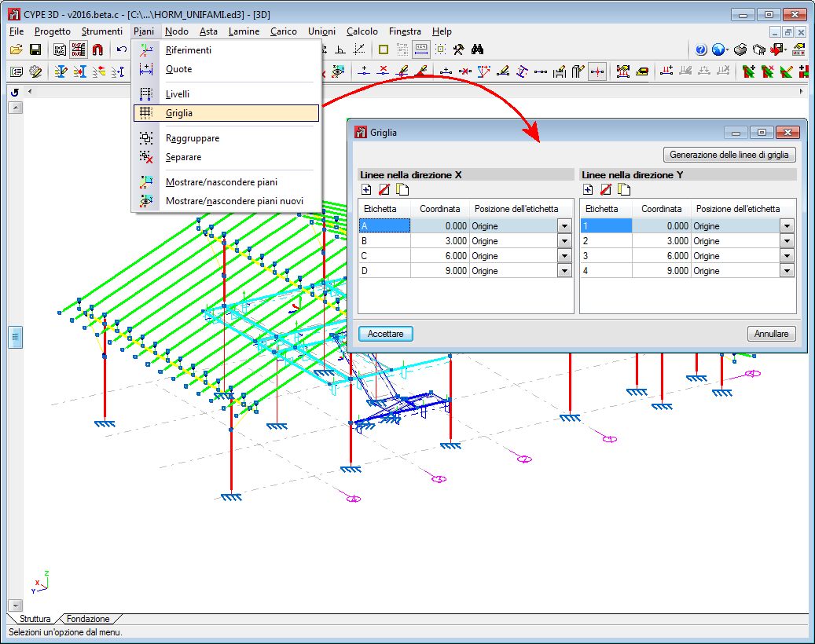Open the red export arrow dropdown
The image size is (815, 644).
(778, 49)
